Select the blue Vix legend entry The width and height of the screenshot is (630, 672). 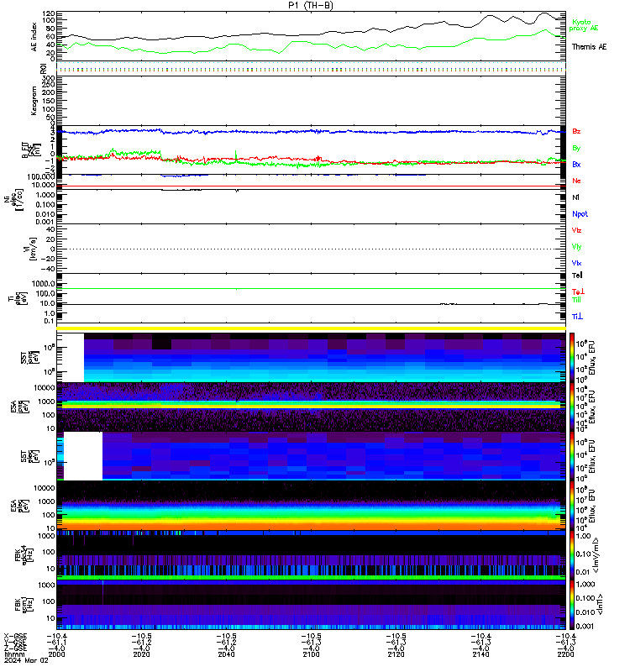coord(576,263)
